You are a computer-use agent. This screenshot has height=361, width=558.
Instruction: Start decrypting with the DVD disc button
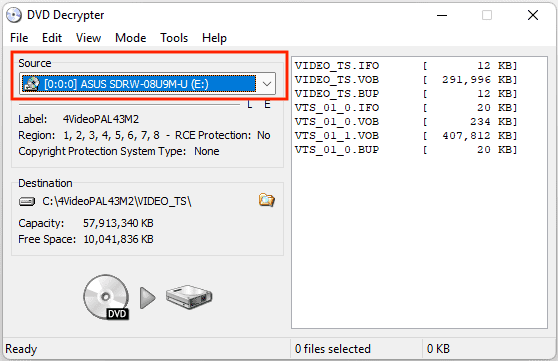click(x=106, y=297)
